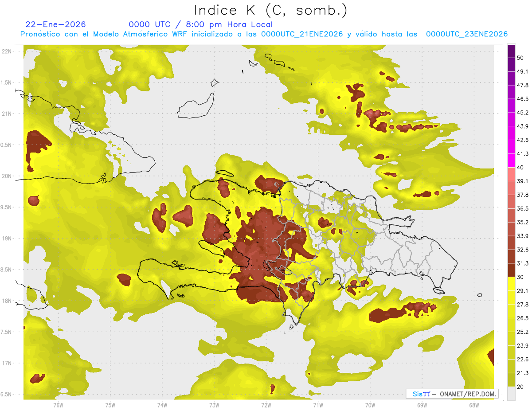
Task: Click the "39.1" value on the color scale
Action: [522, 181]
